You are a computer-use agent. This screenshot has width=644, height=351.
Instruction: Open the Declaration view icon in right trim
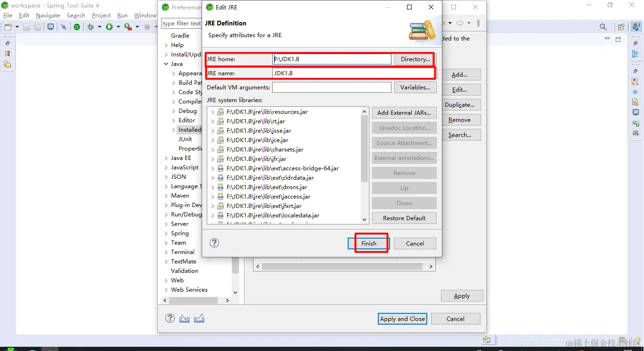point(636,102)
